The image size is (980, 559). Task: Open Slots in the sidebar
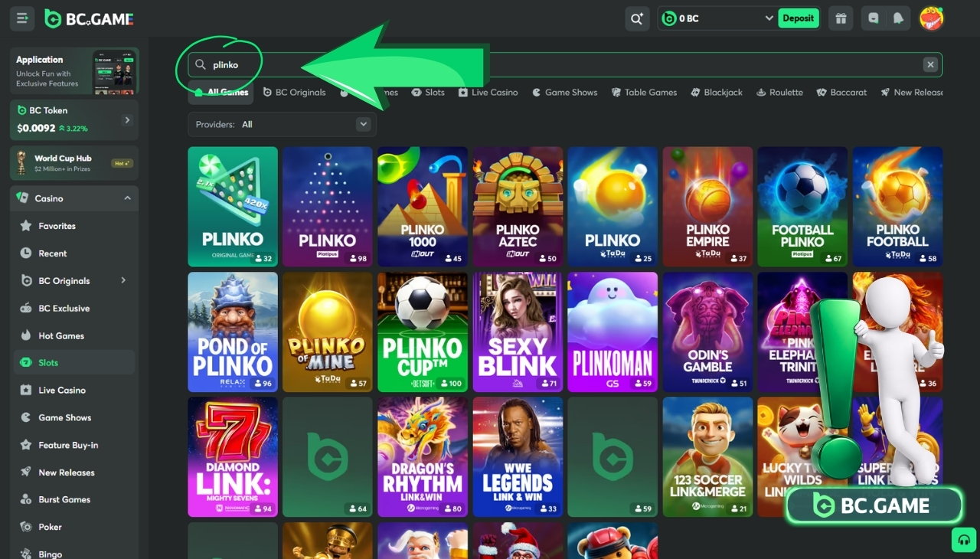(74, 363)
